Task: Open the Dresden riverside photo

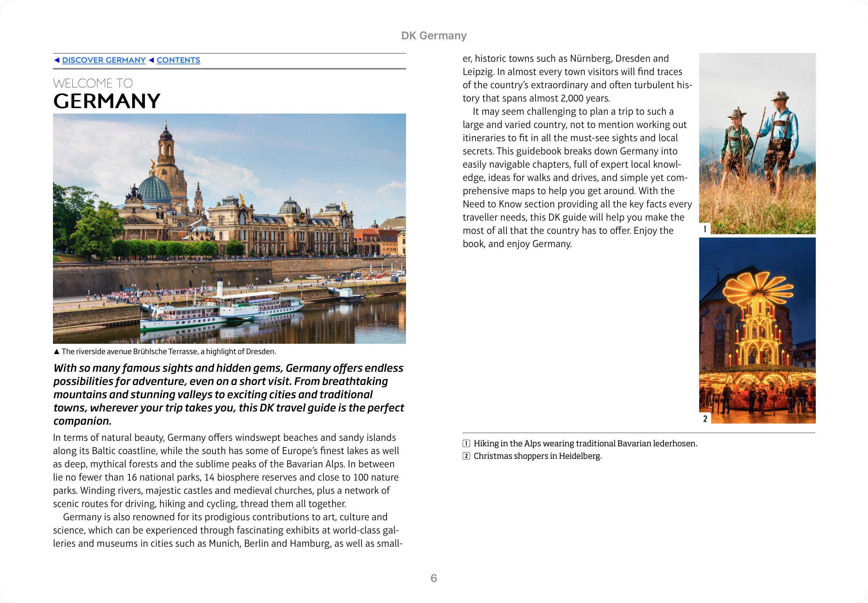Action: coord(230,229)
